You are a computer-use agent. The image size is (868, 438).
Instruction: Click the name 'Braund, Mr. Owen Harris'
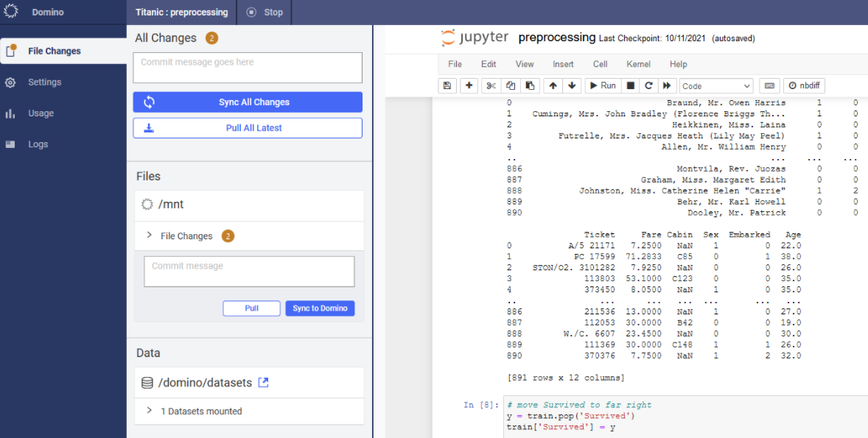point(726,103)
